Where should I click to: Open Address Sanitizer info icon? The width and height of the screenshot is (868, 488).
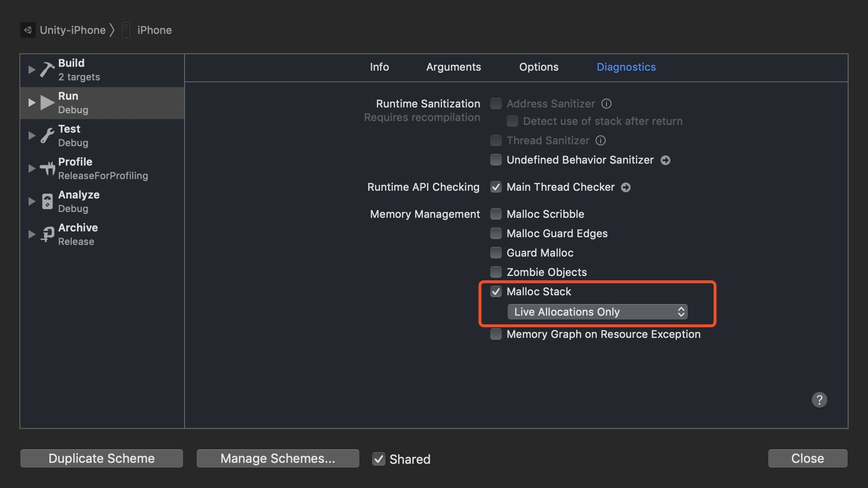(x=606, y=104)
